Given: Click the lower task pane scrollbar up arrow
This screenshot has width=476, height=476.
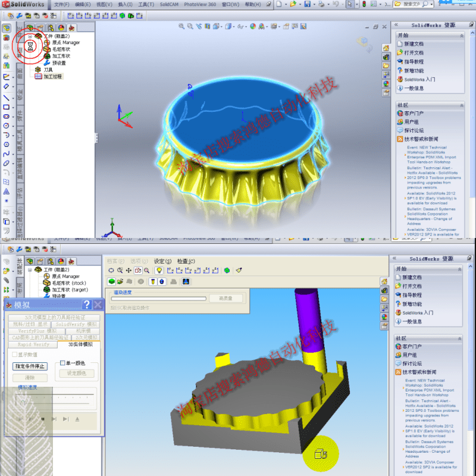Looking at the screenshot, I should [x=470, y=266].
